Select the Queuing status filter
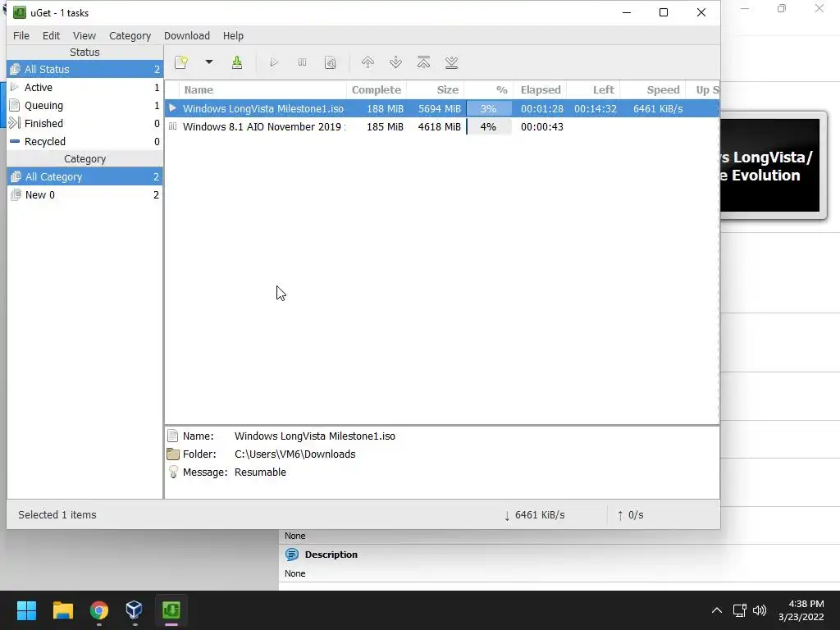This screenshot has width=840, height=630. click(x=84, y=106)
